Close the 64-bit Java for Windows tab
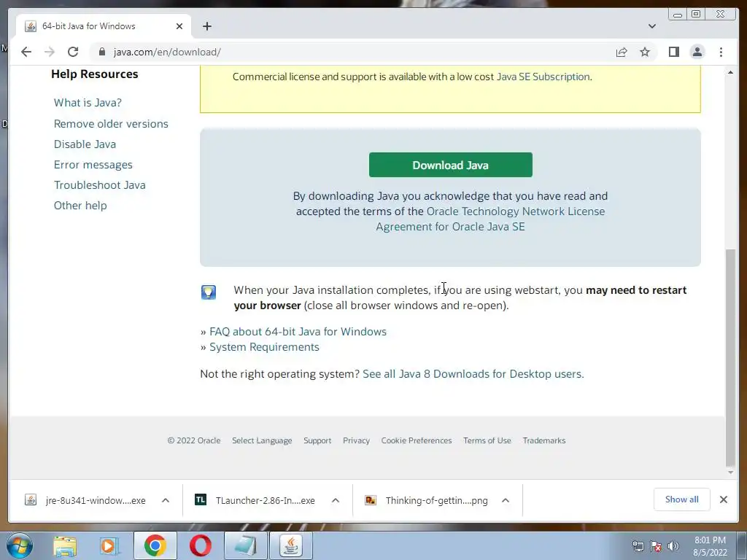This screenshot has width=747, height=560. 179,26
